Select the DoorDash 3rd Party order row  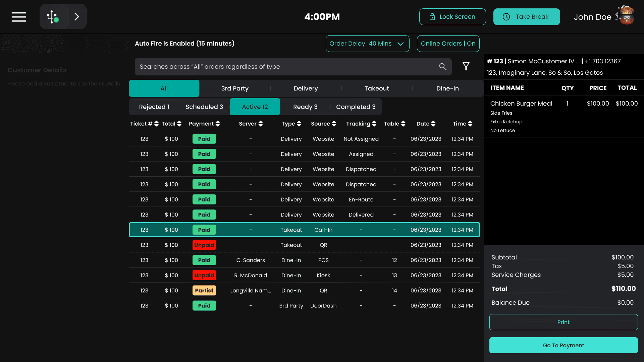304,306
